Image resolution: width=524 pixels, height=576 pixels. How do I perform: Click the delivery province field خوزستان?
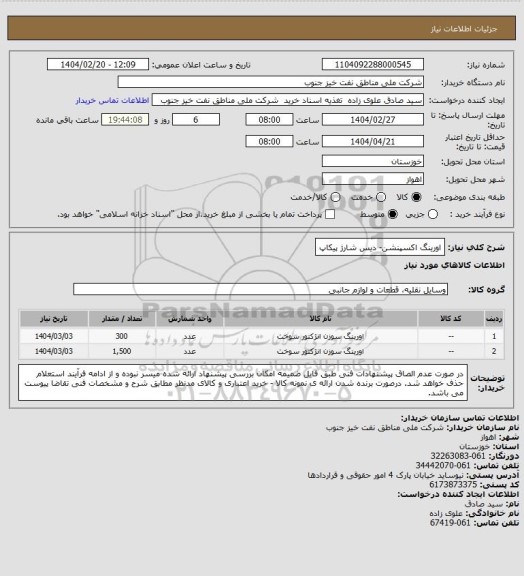pyautogui.click(x=373, y=161)
